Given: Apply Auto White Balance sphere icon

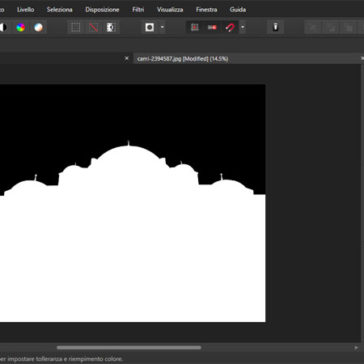Looking at the screenshot, I should (38, 27).
